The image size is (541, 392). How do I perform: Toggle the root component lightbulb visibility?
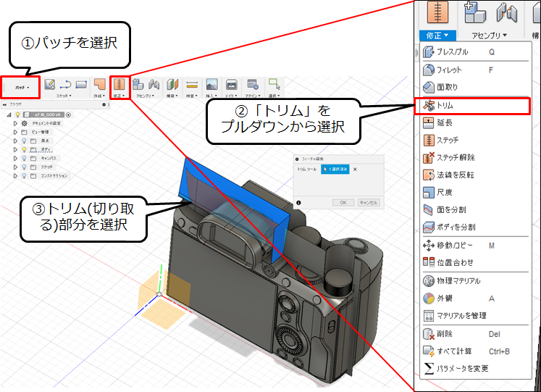(x=17, y=114)
